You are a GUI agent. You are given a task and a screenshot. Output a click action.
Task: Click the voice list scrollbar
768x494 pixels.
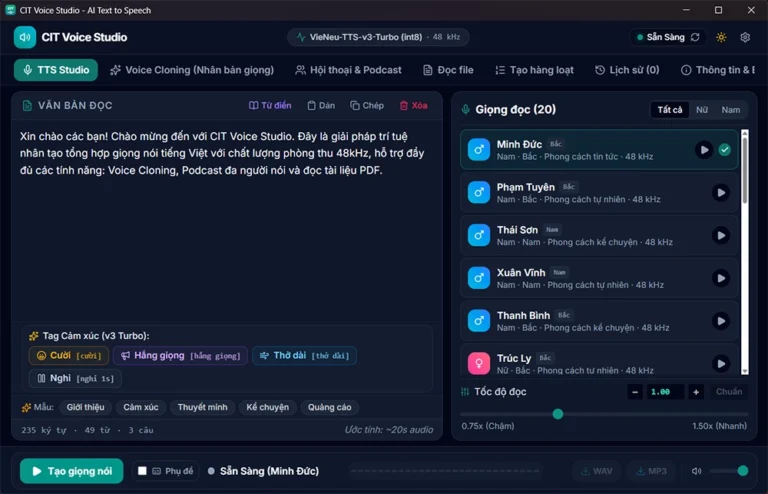[x=744, y=169]
